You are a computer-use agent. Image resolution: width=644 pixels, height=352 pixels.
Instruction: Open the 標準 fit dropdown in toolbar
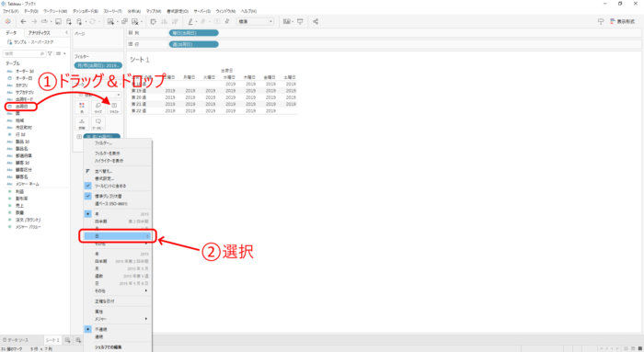coord(255,21)
